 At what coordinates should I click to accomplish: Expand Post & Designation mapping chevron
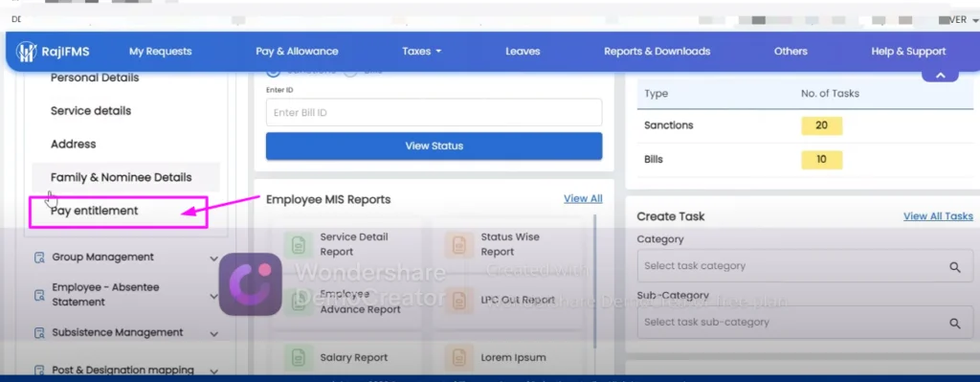coord(213,371)
